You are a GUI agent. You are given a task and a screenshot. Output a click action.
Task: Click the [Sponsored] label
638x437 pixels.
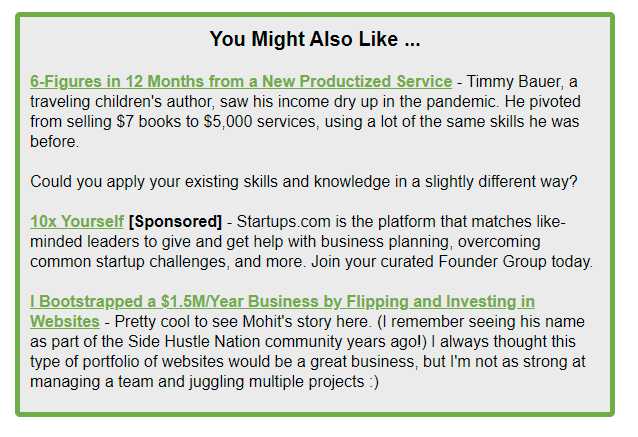(x=175, y=221)
